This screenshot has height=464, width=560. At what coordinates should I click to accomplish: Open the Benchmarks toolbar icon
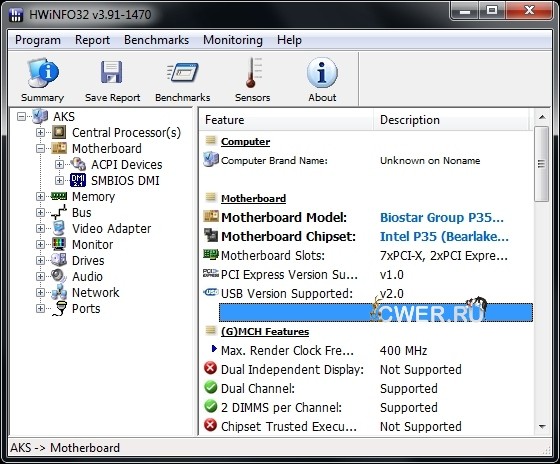[x=182, y=73]
